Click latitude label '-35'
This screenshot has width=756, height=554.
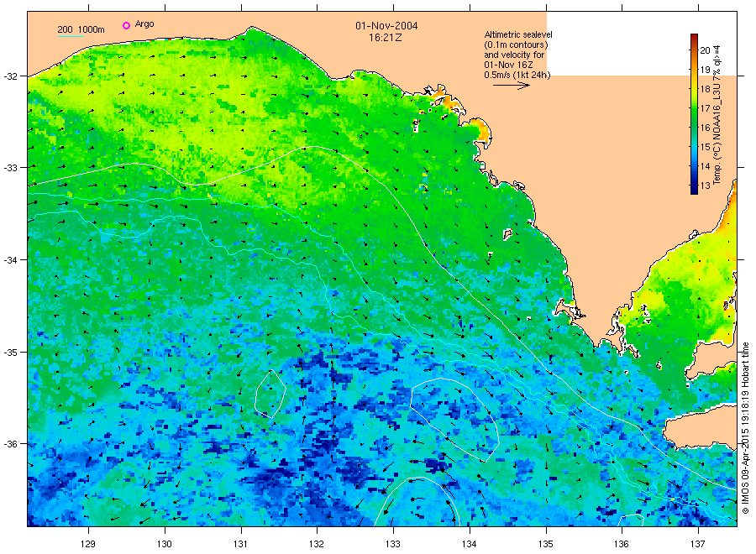[x=10, y=352]
